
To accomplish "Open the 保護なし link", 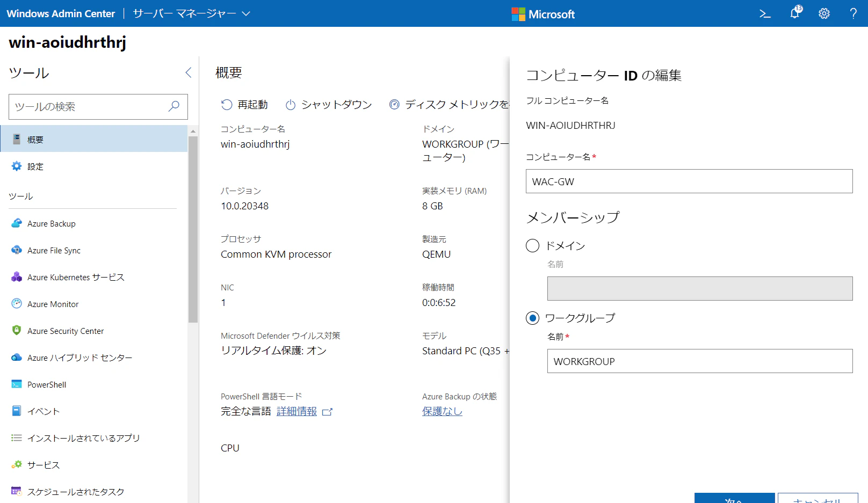I will (x=442, y=411).
